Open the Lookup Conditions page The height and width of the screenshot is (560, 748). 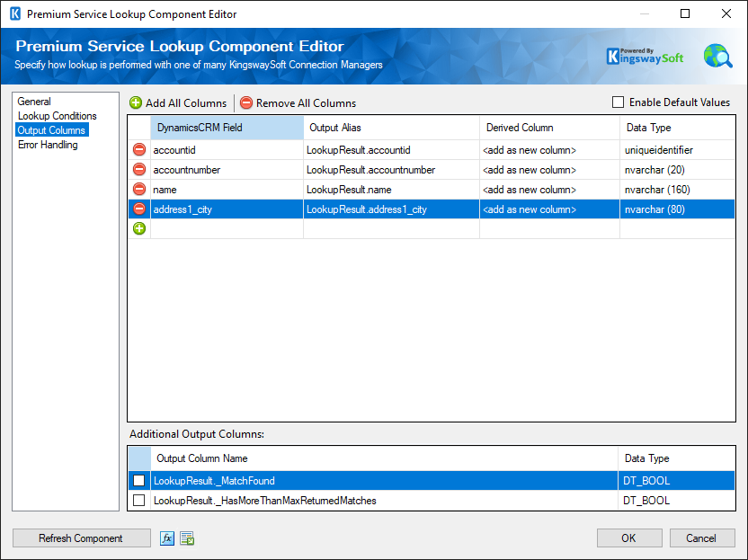(58, 116)
